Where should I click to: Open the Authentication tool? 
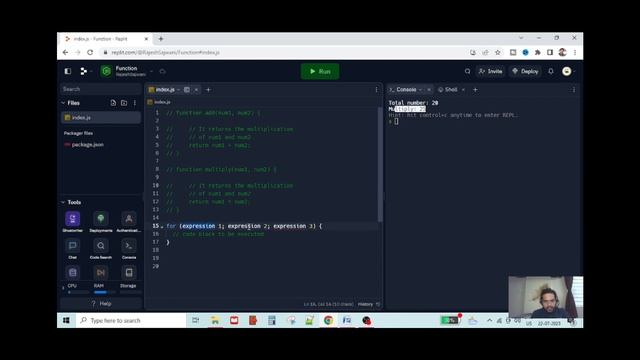coord(129,219)
